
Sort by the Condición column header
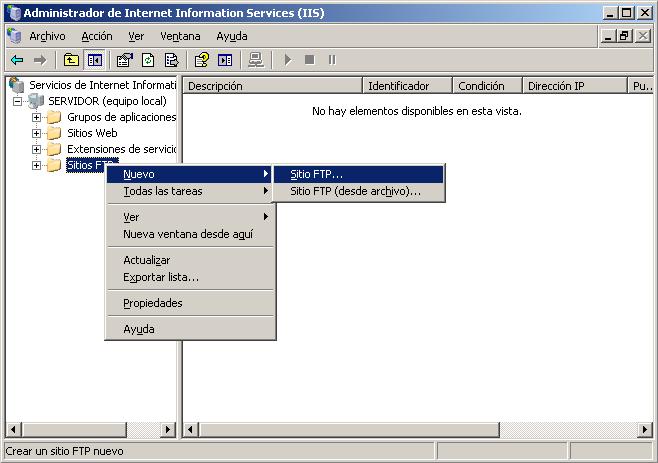[x=487, y=86]
